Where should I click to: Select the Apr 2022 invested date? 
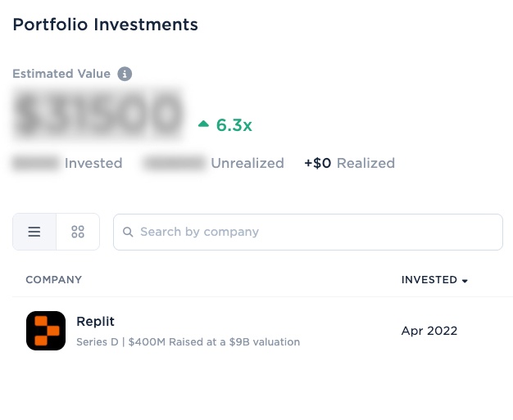pyautogui.click(x=429, y=331)
